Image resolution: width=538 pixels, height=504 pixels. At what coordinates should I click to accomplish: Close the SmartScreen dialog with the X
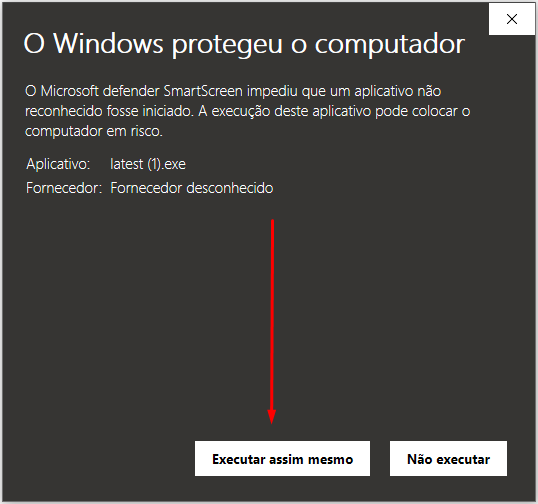[x=512, y=19]
